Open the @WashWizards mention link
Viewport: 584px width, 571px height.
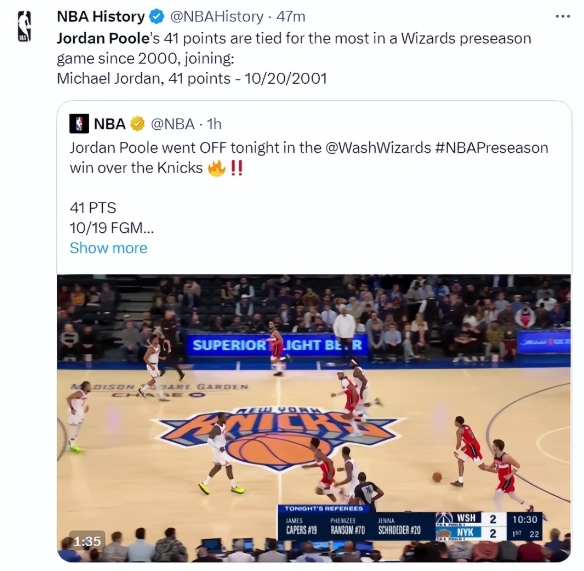point(378,148)
